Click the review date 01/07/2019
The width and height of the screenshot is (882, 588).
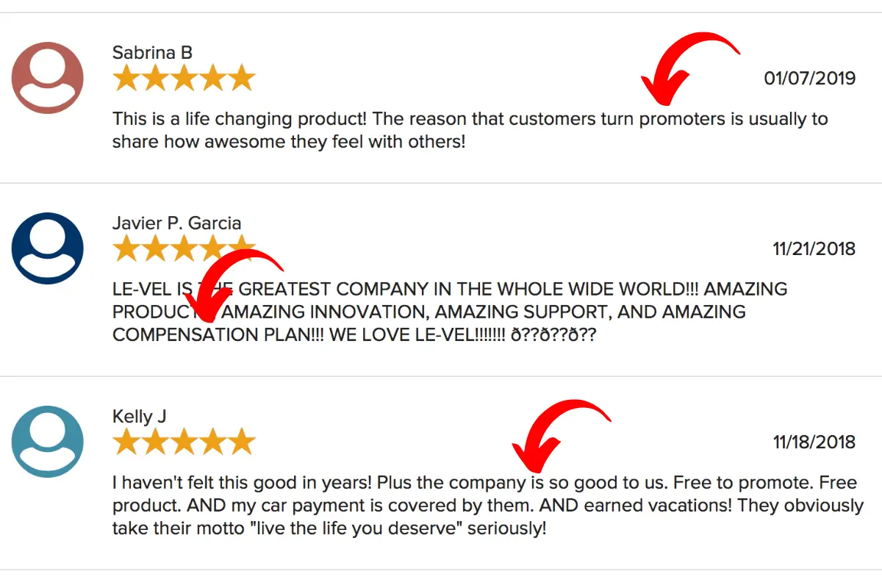[810, 78]
